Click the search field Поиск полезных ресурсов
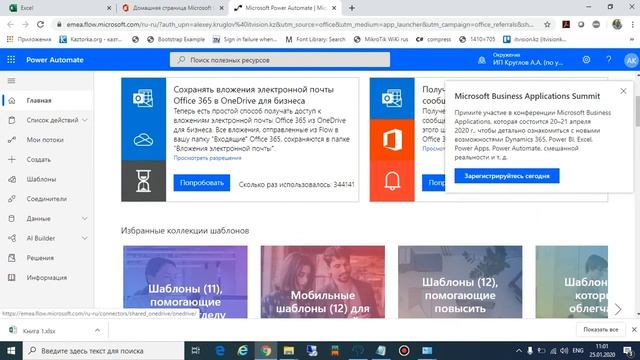This screenshot has width=640, height=360. [280, 60]
